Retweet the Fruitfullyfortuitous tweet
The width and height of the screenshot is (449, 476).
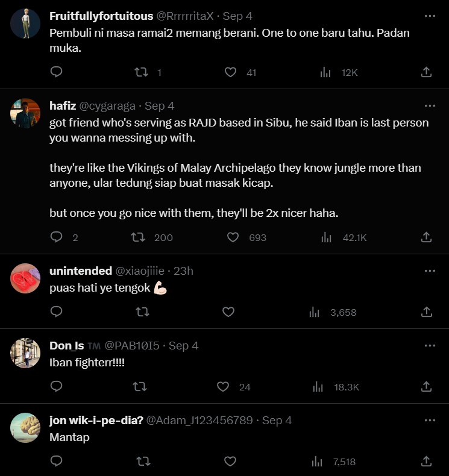click(141, 72)
